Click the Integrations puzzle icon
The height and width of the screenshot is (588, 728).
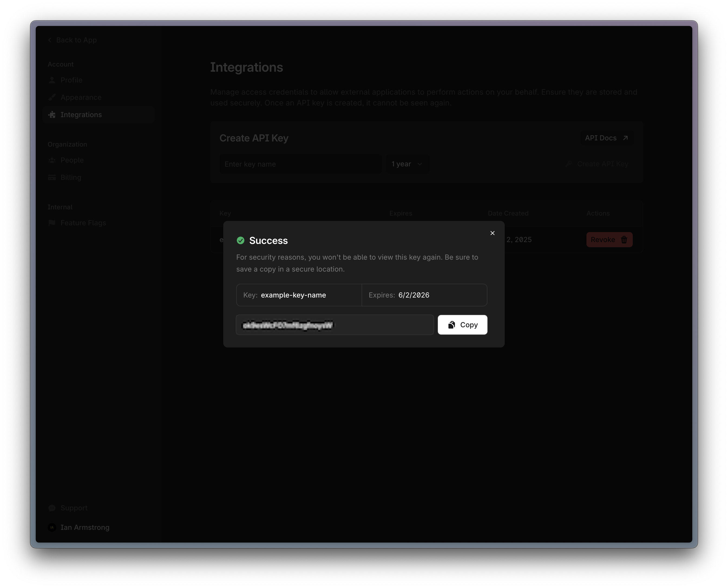(52, 114)
